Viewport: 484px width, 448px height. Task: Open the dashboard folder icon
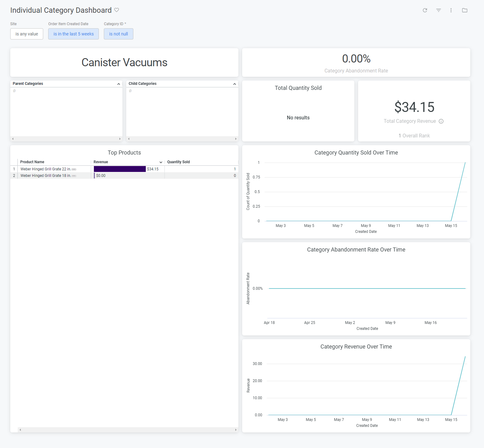[465, 10]
